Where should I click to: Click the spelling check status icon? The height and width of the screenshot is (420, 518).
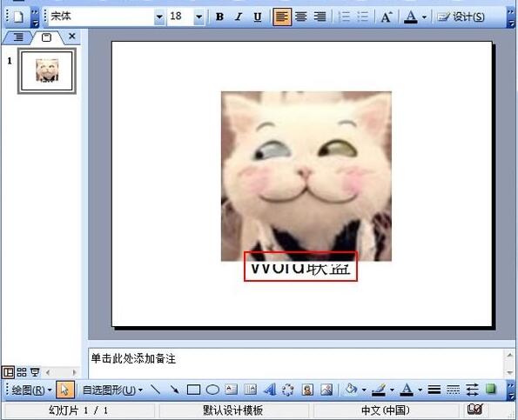(x=475, y=410)
